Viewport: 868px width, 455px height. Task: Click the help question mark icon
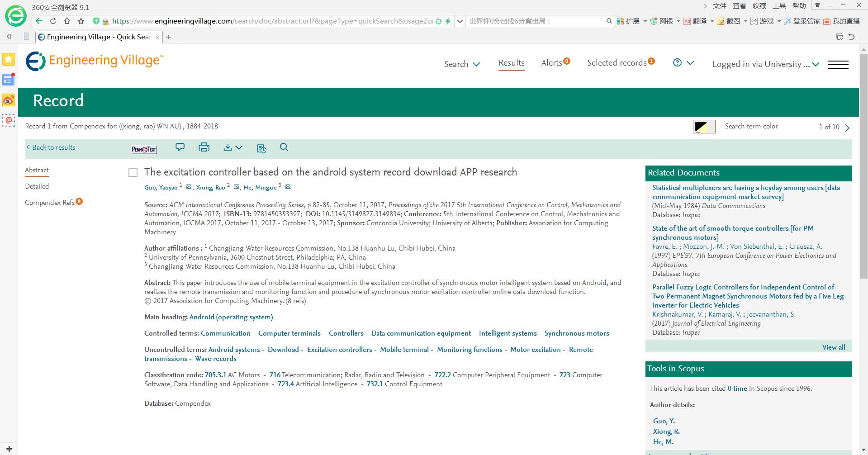tap(677, 63)
